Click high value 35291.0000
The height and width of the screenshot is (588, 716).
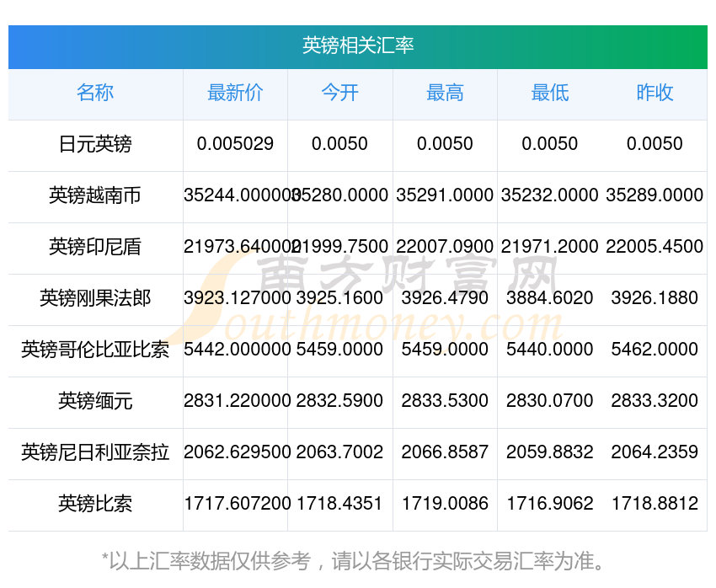445,195
